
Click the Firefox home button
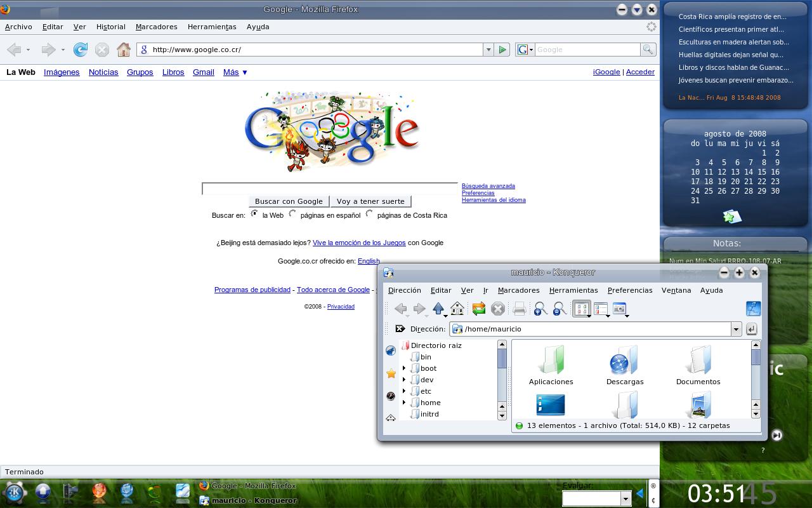(124, 50)
